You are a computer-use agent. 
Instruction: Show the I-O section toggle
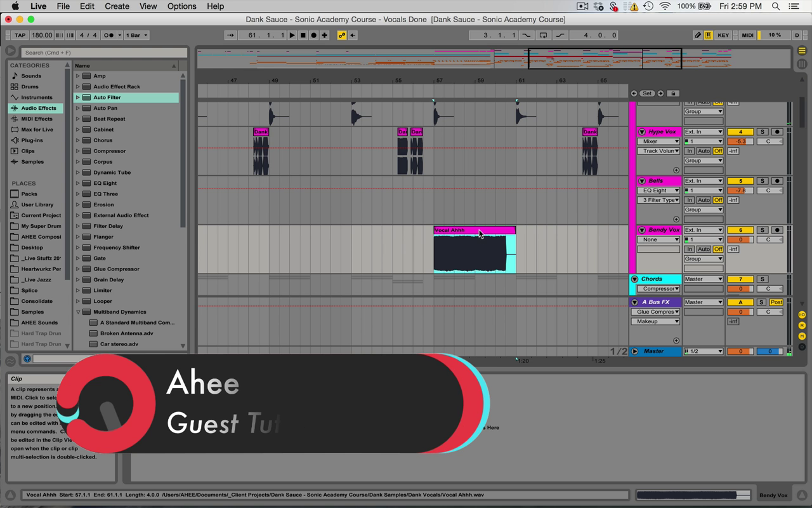pos(802,315)
